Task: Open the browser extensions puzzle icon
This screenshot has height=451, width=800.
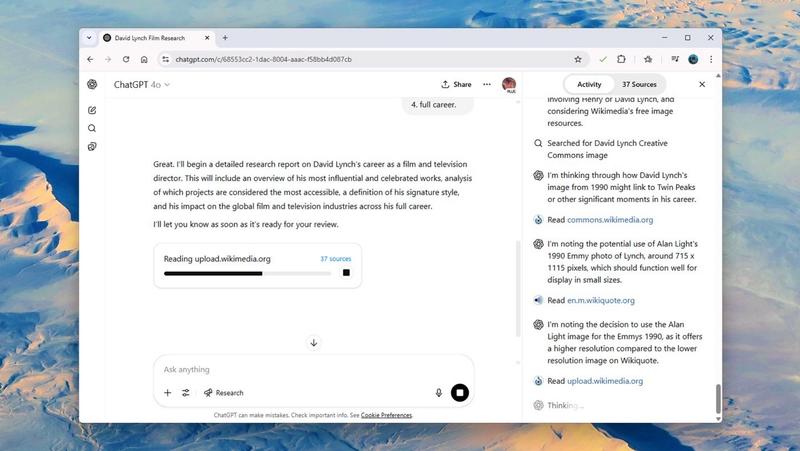Action: point(621,59)
